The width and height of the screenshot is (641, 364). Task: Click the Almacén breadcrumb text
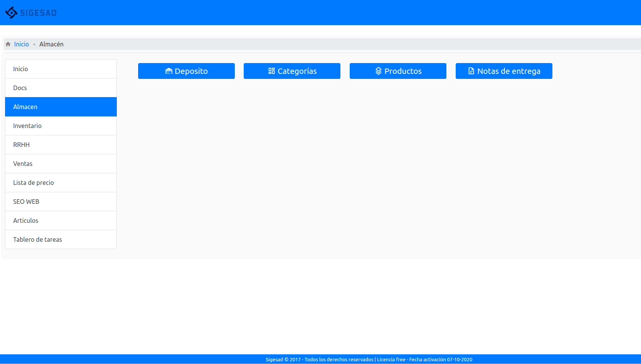click(x=51, y=44)
